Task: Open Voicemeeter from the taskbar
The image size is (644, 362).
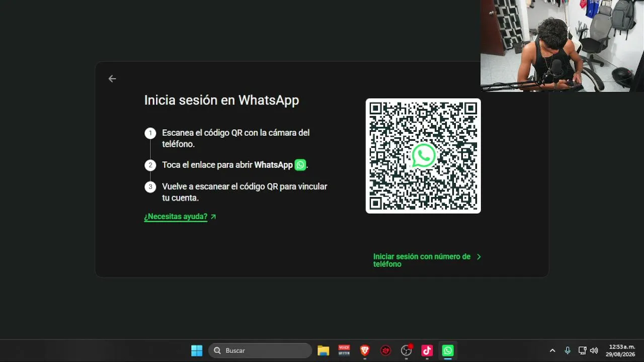Action: [x=344, y=350]
